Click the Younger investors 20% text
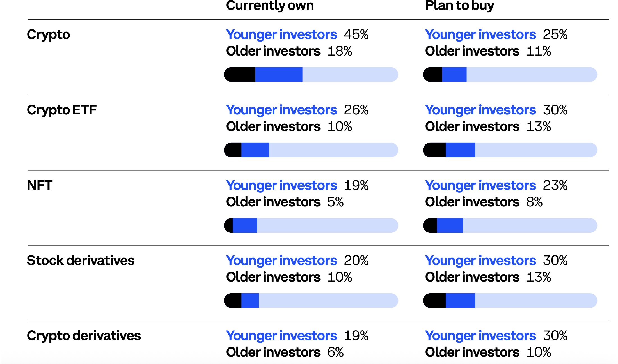This screenshot has width=618, height=364. click(297, 261)
